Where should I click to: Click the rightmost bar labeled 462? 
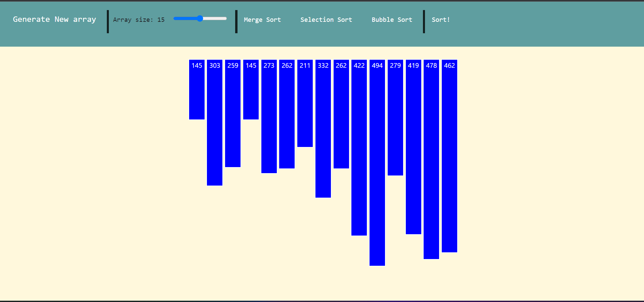(x=449, y=156)
